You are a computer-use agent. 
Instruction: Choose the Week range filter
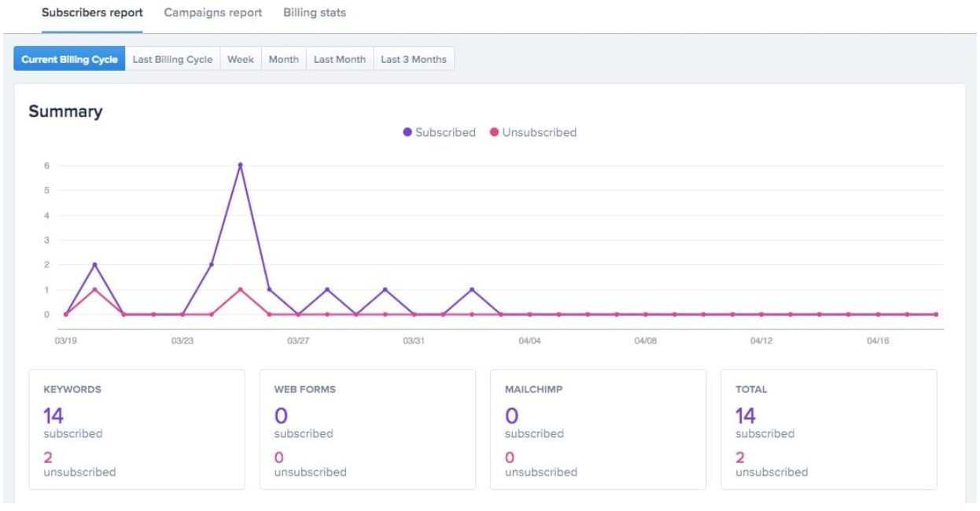[x=241, y=59]
